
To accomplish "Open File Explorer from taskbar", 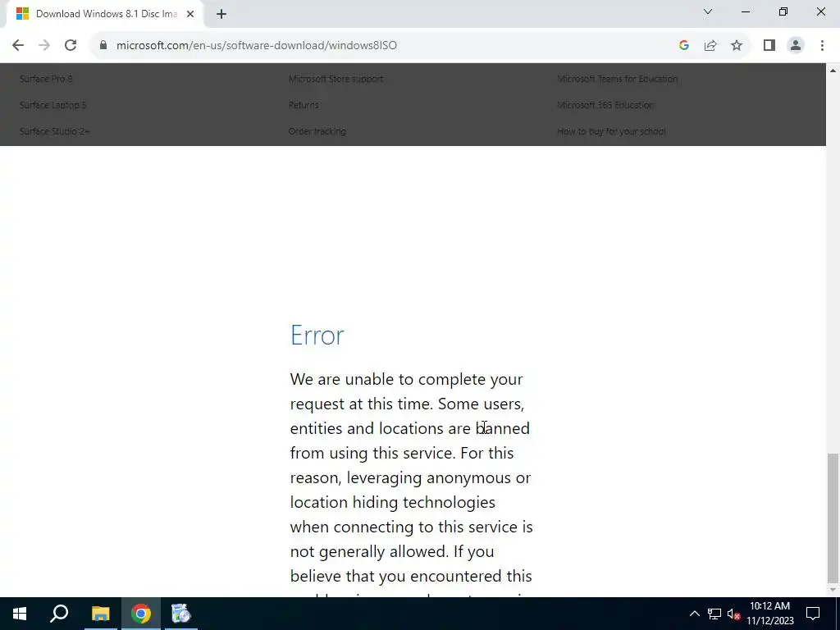I will point(100,614).
